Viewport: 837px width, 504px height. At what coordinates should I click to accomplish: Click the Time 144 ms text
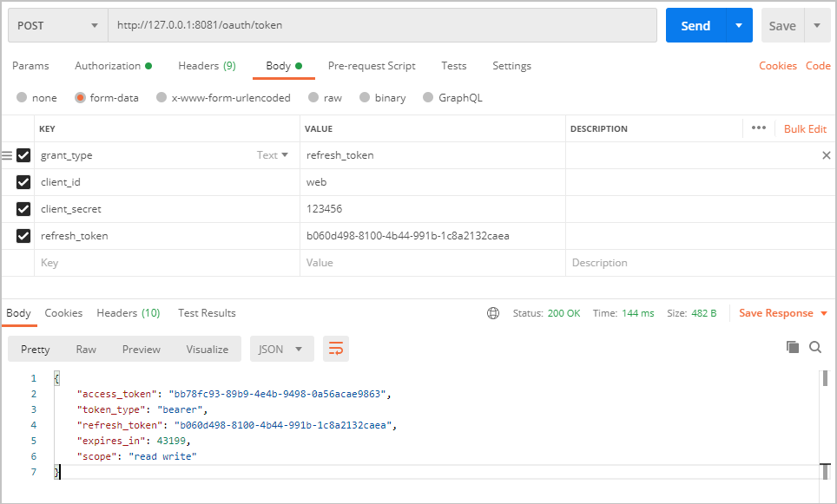pyautogui.click(x=623, y=313)
